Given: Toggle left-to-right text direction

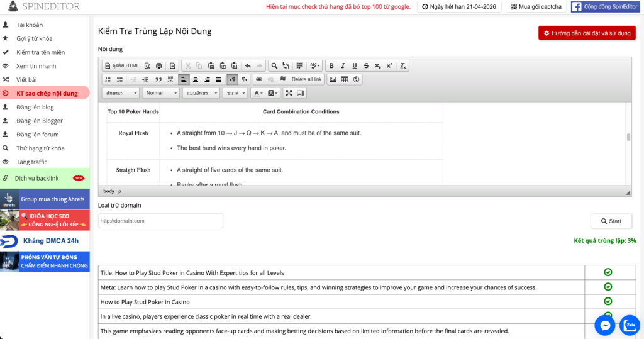Looking at the screenshot, I should 232,79.
